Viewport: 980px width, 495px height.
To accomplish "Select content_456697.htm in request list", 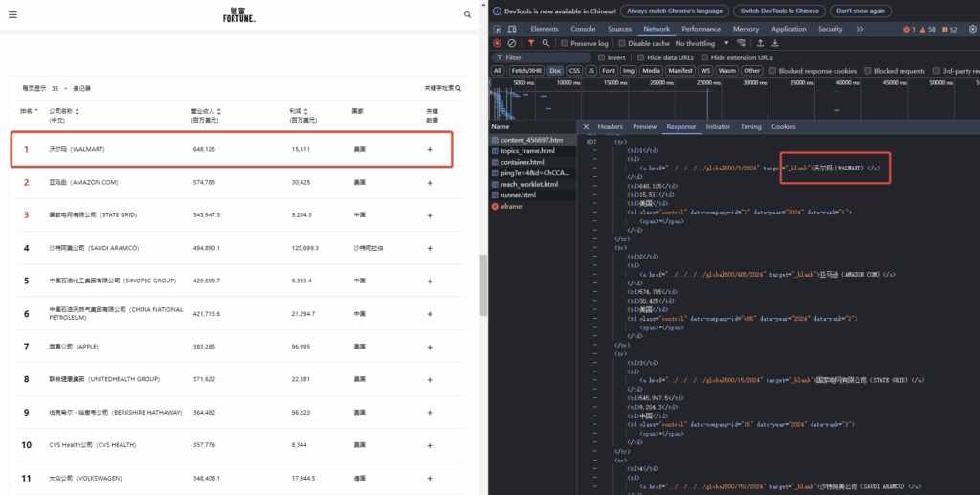I will [x=531, y=140].
